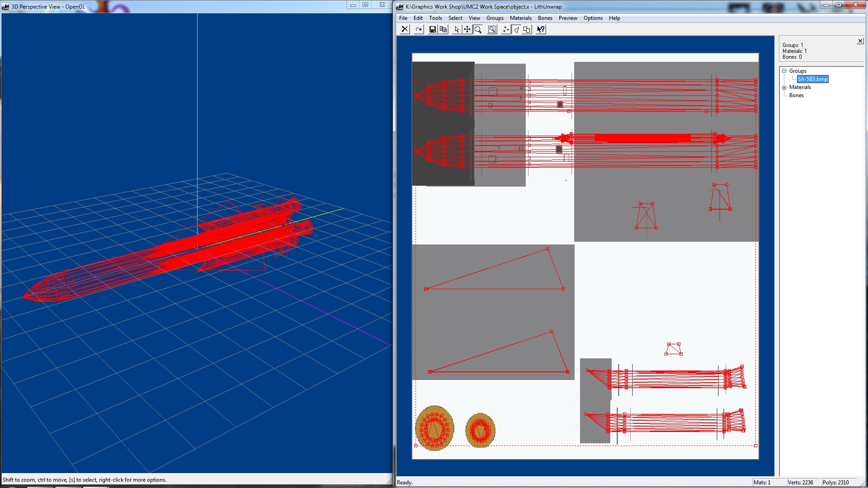868x488 pixels.
Task: Toggle the vertex mode plus-signs icon
Action: (506, 29)
